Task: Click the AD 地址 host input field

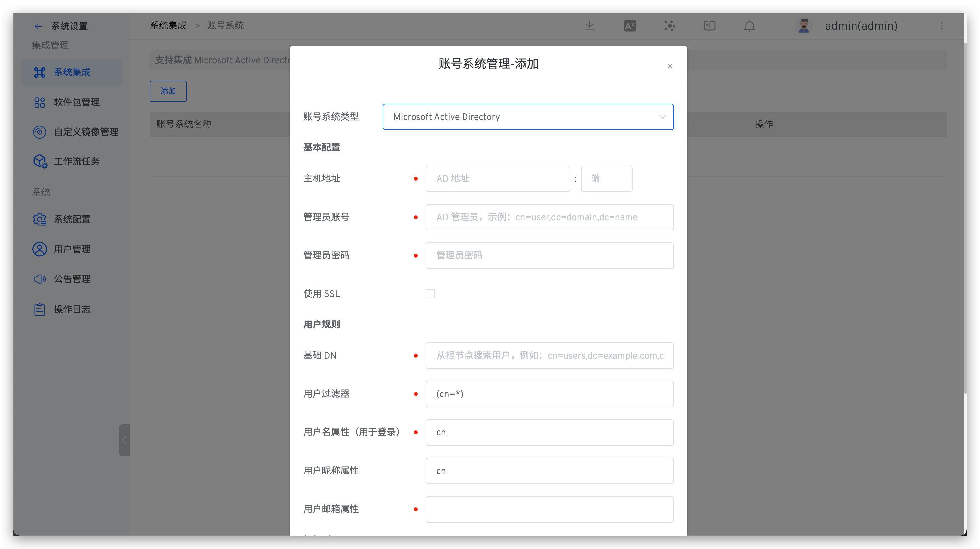Action: [498, 179]
